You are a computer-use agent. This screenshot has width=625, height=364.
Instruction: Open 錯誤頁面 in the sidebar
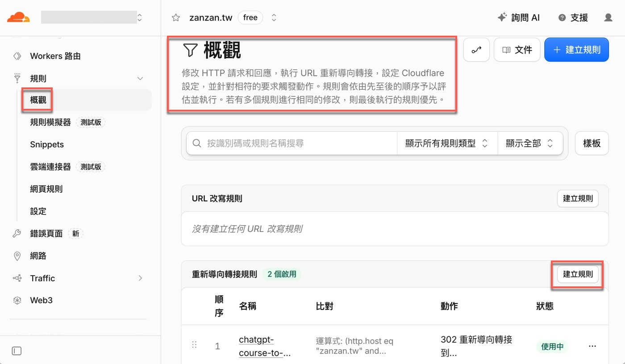[x=46, y=234]
